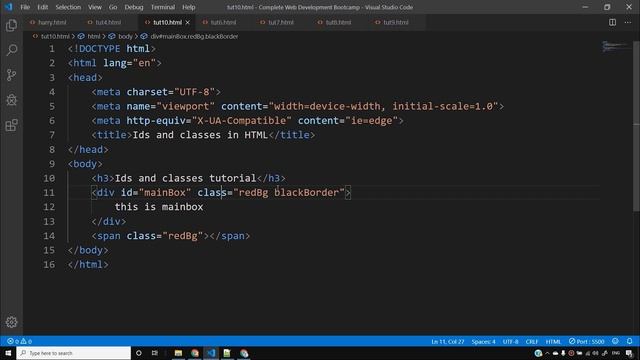Select the active tut10.html tab
This screenshot has height=360, width=640.
tap(167, 22)
